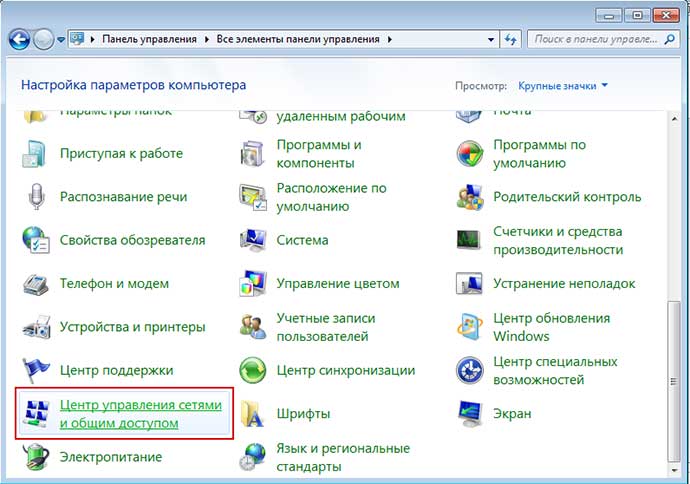Click the refresh icon beside address bar
690x484 pixels.
[x=510, y=39]
